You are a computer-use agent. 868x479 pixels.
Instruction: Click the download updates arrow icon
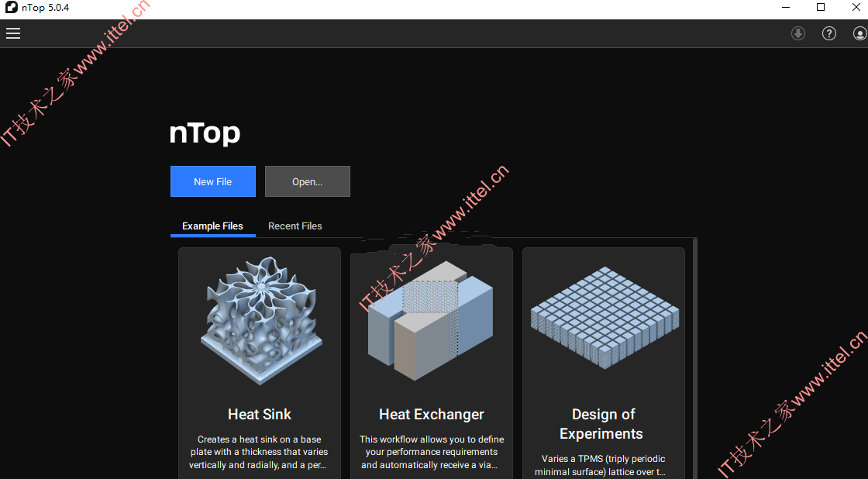point(797,34)
